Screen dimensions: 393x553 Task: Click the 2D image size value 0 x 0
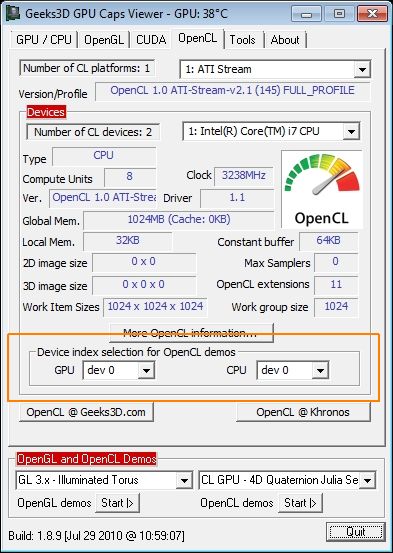144,262
